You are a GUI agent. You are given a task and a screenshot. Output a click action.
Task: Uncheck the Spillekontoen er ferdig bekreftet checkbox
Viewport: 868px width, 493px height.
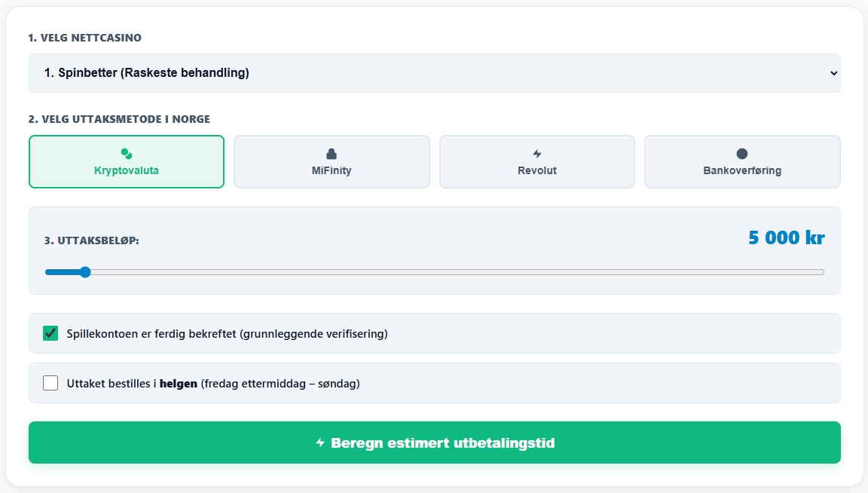(50, 333)
